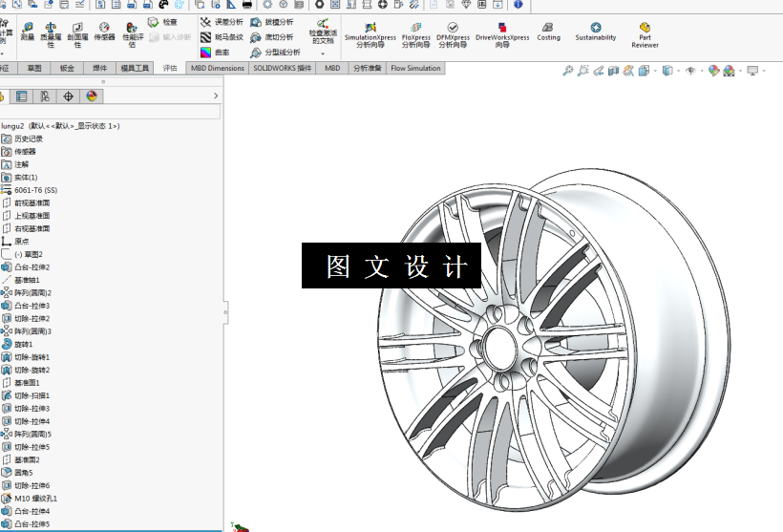The image size is (783, 532).
Task: Select 阵列(圆周)2 feature
Action: (33, 292)
